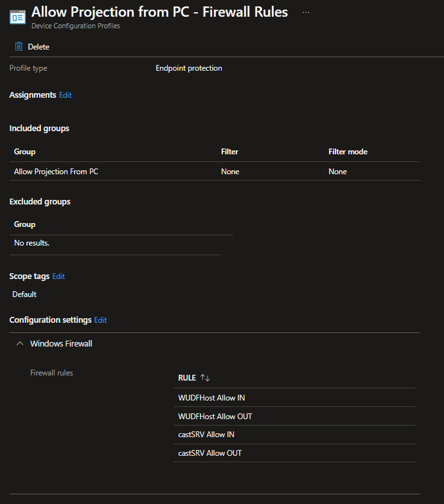Image resolution: width=444 pixels, height=504 pixels.
Task: Select the WUDFHost Allow IN rule
Action: tap(294, 397)
